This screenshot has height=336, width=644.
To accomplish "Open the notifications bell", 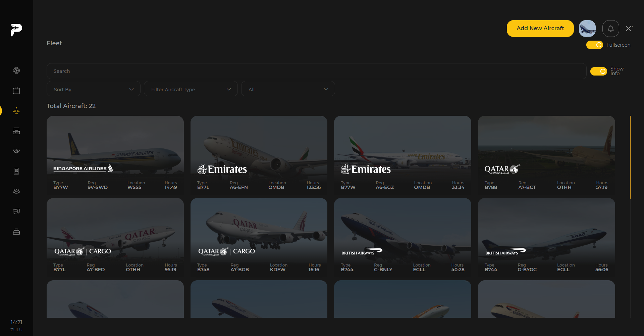I will coord(610,29).
